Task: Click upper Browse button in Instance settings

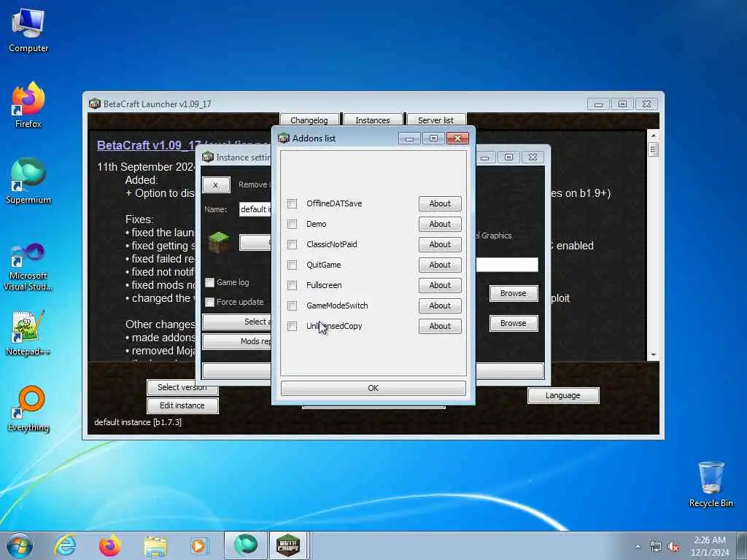Action: pyautogui.click(x=513, y=293)
